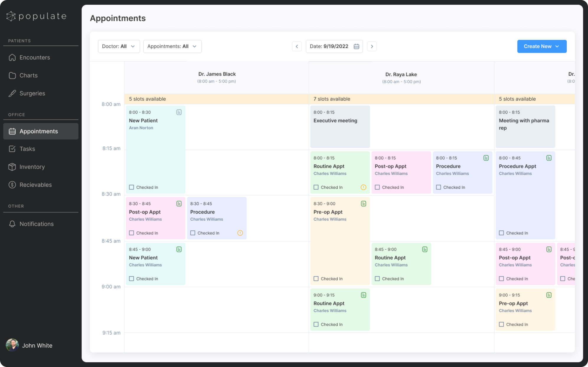
Task: Check in Charles Williams' 8:30 Post-op Appt
Action: click(131, 233)
